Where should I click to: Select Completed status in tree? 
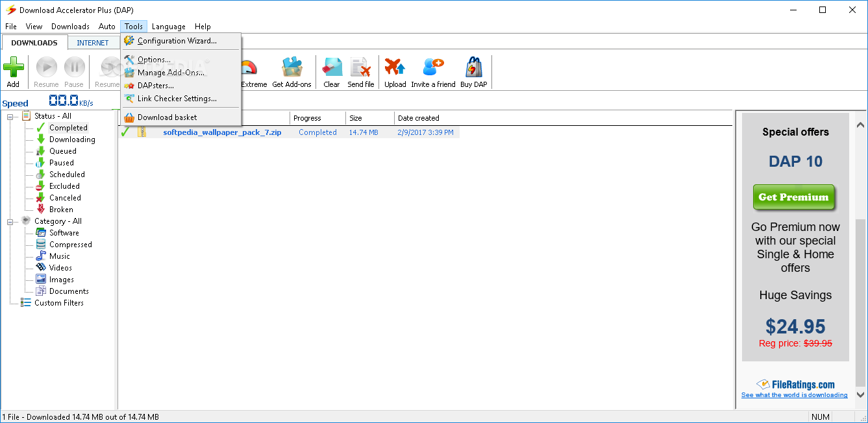point(68,128)
